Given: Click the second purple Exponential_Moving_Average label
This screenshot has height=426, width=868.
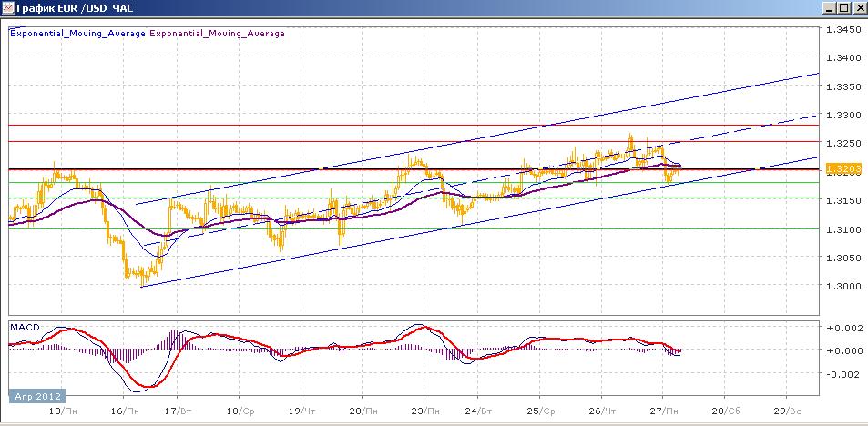Looking at the screenshot, I should [x=218, y=33].
